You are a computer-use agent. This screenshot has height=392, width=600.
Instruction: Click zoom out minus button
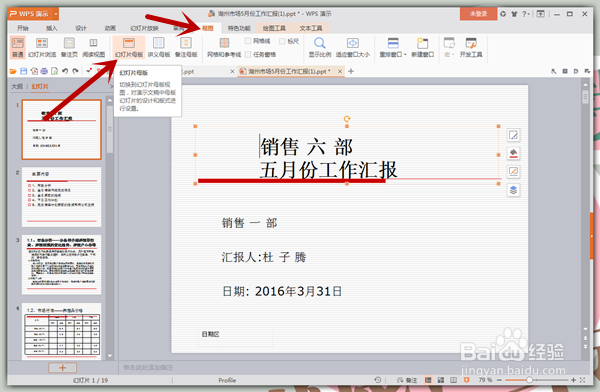pyautogui.click(x=499, y=380)
